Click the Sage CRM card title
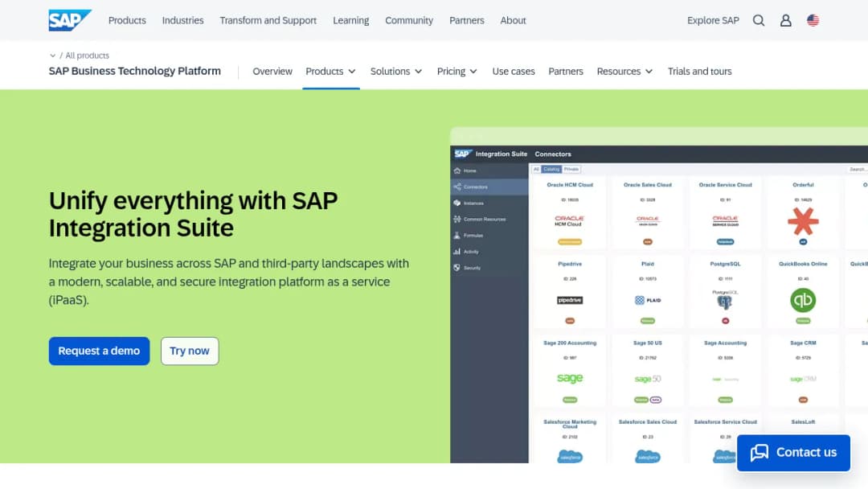 click(x=803, y=343)
